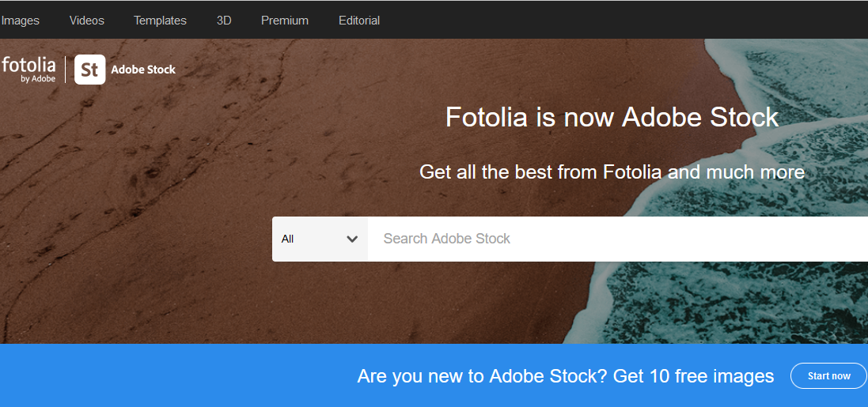Click the Adobe Stock wordmark text

[x=143, y=70]
